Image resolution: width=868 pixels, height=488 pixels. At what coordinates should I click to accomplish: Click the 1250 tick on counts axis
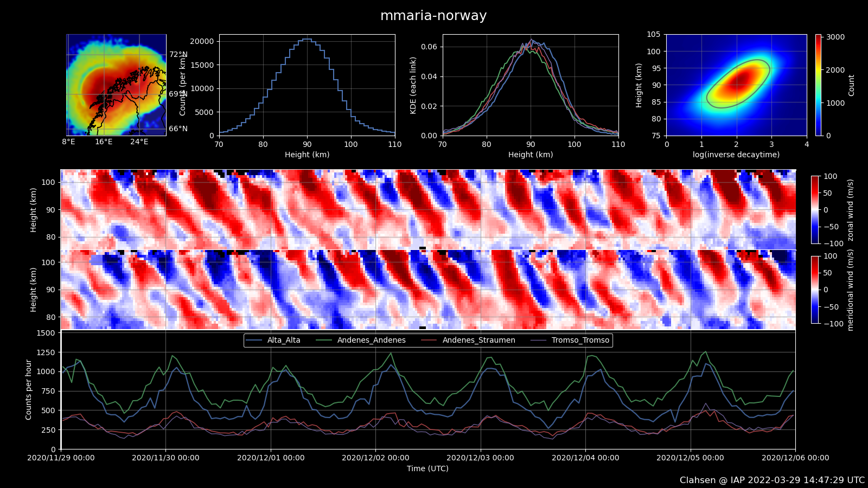(46, 352)
